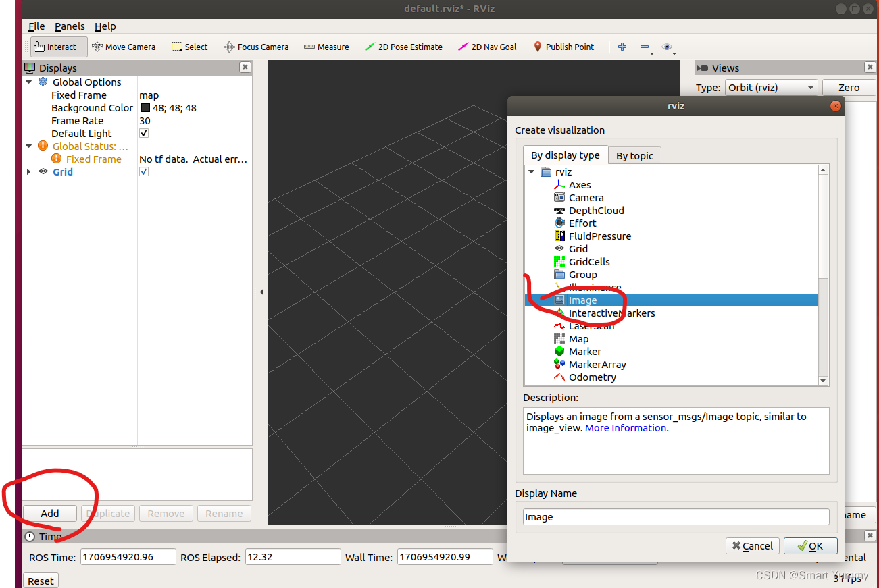Open the Orbit (rviz) view type dropdown

(x=770, y=87)
